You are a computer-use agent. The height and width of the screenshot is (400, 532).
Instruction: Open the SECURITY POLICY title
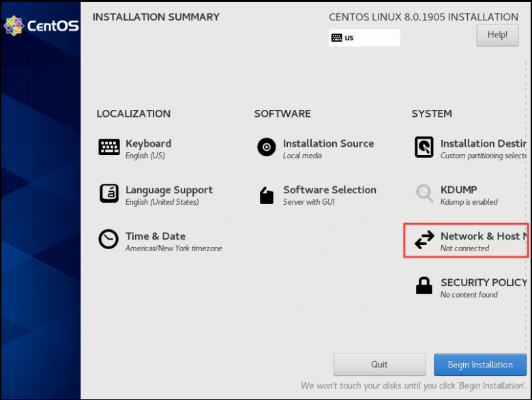[484, 283]
